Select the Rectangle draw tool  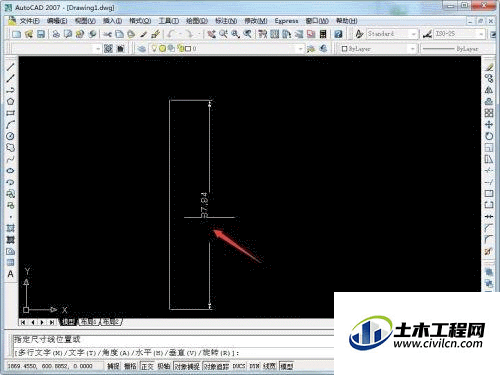point(10,113)
